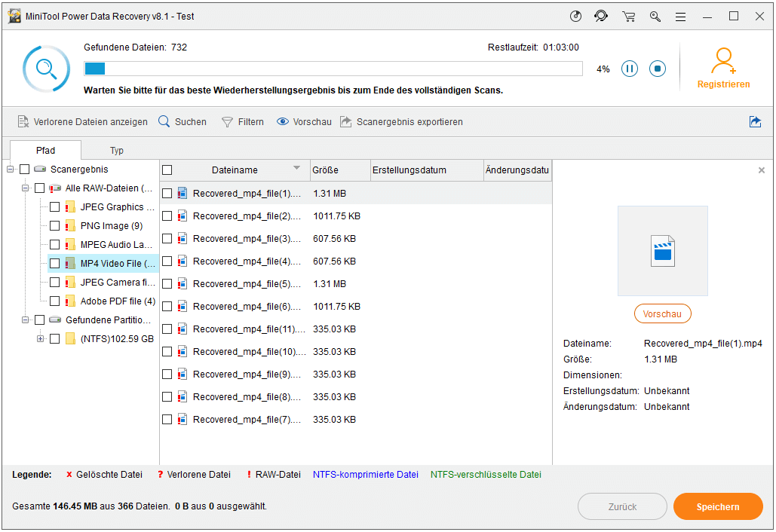This screenshot has width=776, height=532.
Task: Close the preview panel
Action: (x=762, y=170)
